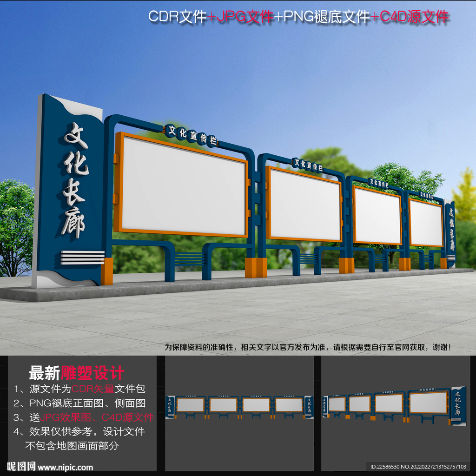Select line 4 效果仅供参考，设计文件
476x476 pixels.
coord(79,431)
